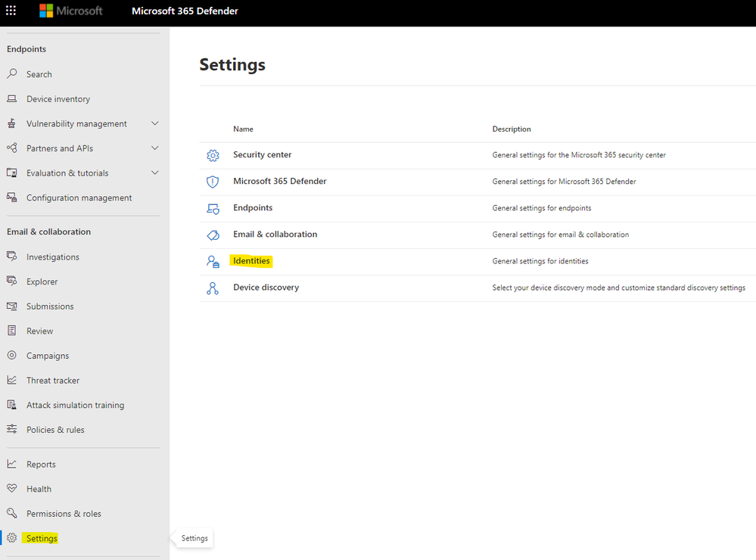The width and height of the screenshot is (756, 560).
Task: Open Device inventory in sidebar
Action: [58, 99]
